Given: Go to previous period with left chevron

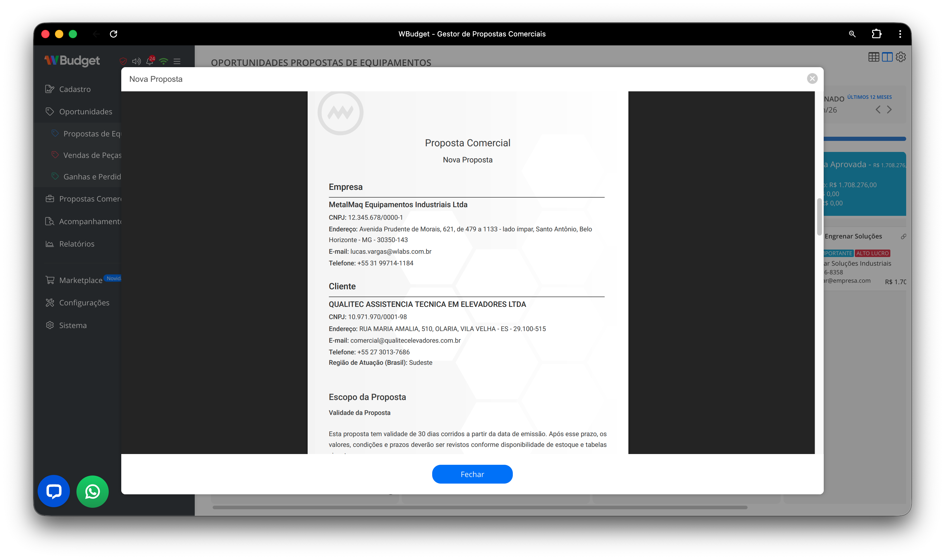Looking at the screenshot, I should (878, 110).
